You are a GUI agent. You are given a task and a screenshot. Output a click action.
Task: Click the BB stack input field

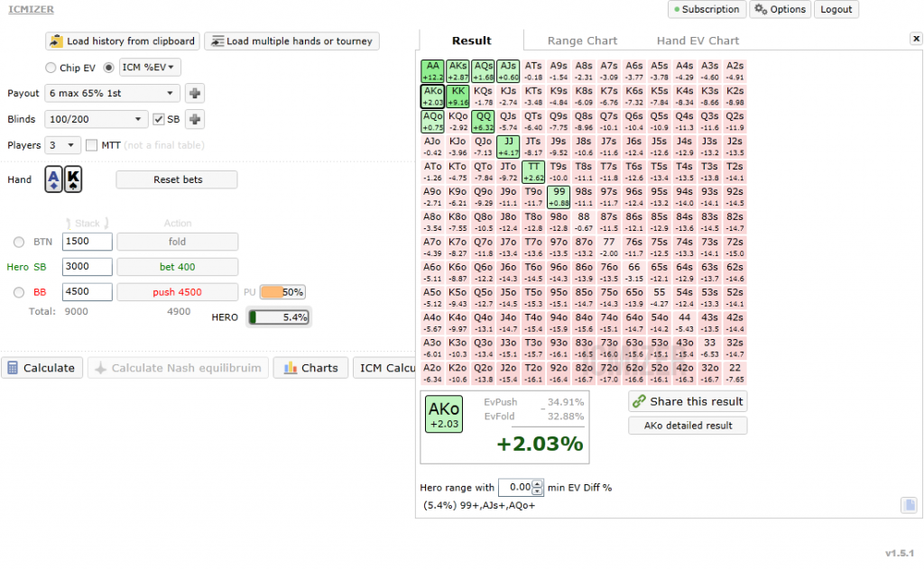pos(88,292)
